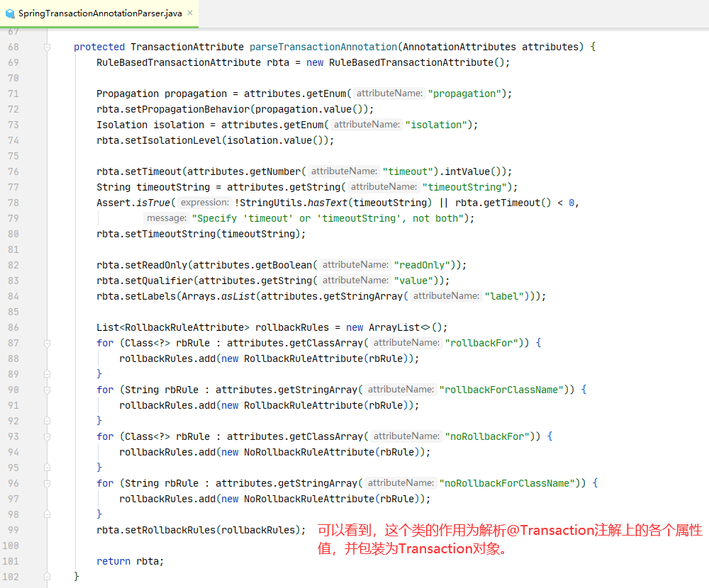The height and width of the screenshot is (588, 709).
Task: Collapse the noRollbackFor loop on line 93
Action: point(47,436)
